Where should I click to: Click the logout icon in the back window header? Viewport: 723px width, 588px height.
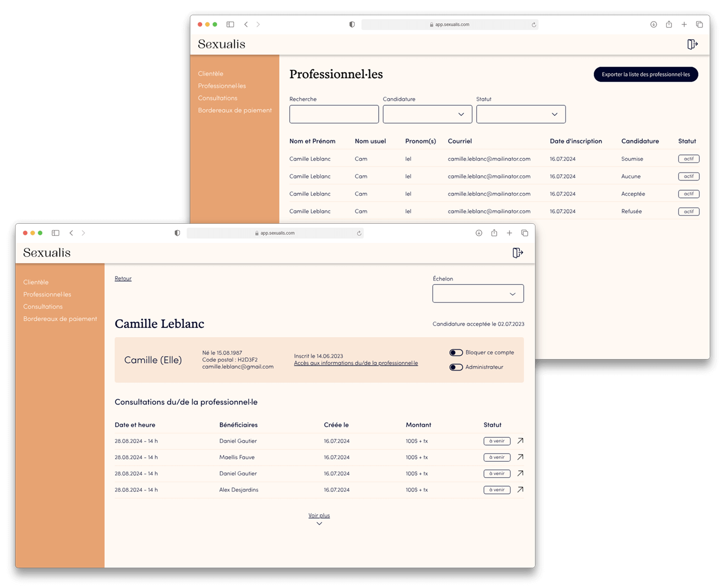[692, 45]
